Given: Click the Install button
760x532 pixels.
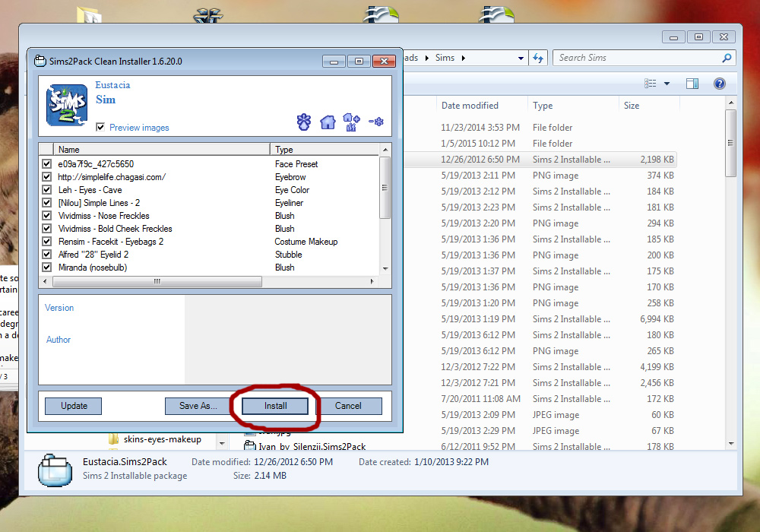Looking at the screenshot, I should point(275,406).
